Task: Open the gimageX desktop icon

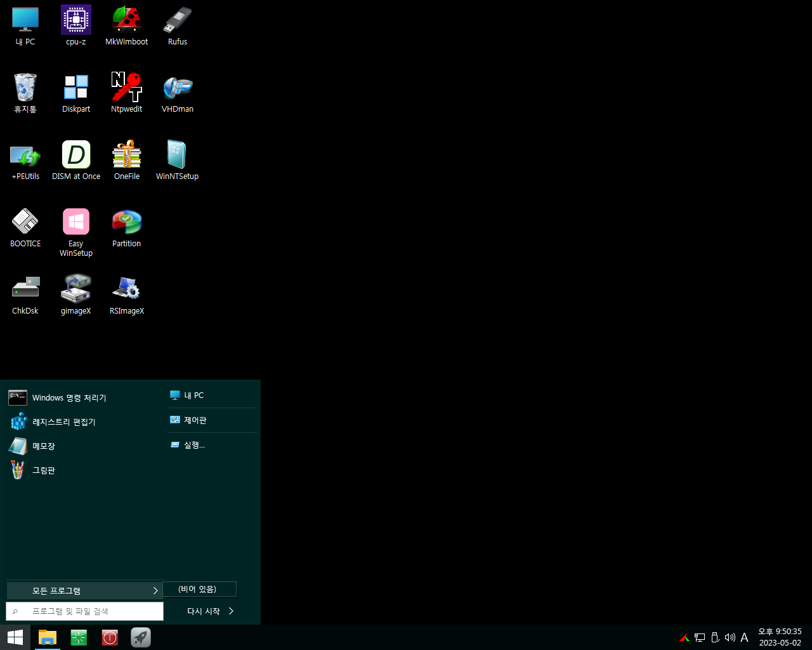Action: [x=76, y=295]
